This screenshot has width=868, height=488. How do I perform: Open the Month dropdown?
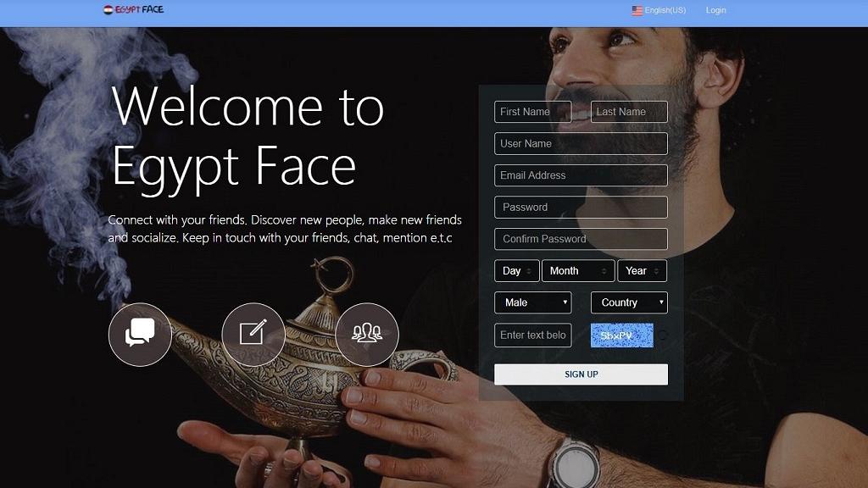tap(578, 270)
